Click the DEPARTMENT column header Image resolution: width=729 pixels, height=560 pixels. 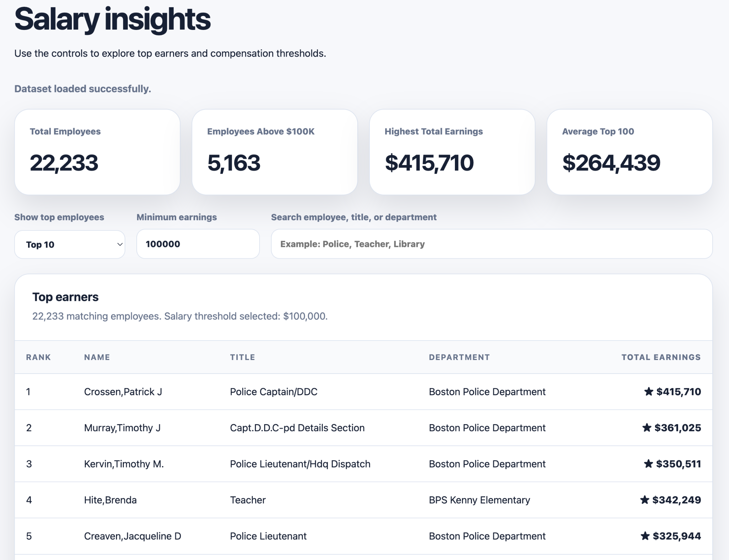click(459, 357)
